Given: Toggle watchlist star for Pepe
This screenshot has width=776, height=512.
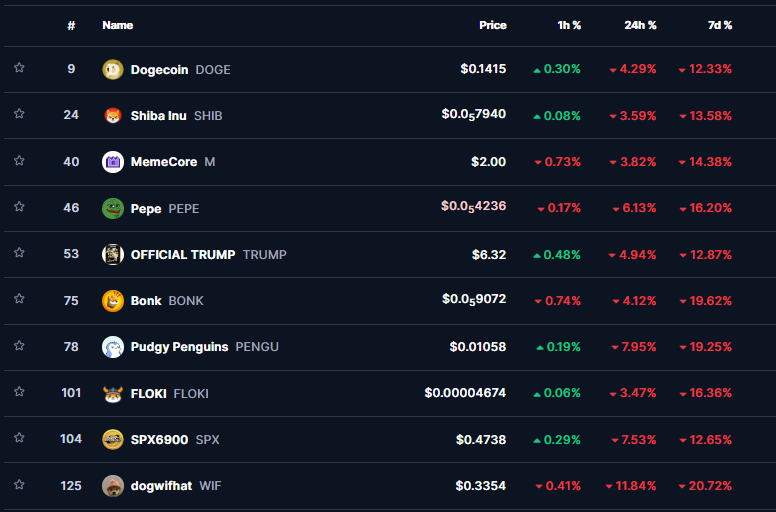Looking at the screenshot, I should coord(19,208).
